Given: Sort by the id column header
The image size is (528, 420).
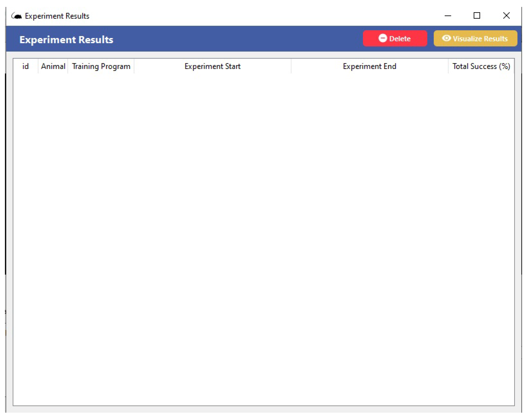Looking at the screenshot, I should pyautogui.click(x=25, y=66).
